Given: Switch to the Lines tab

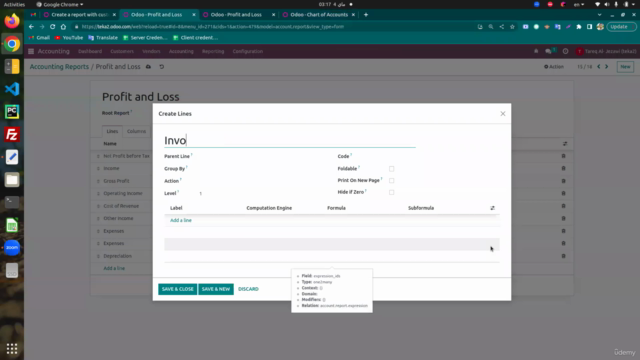Looking at the screenshot, I should click(112, 131).
